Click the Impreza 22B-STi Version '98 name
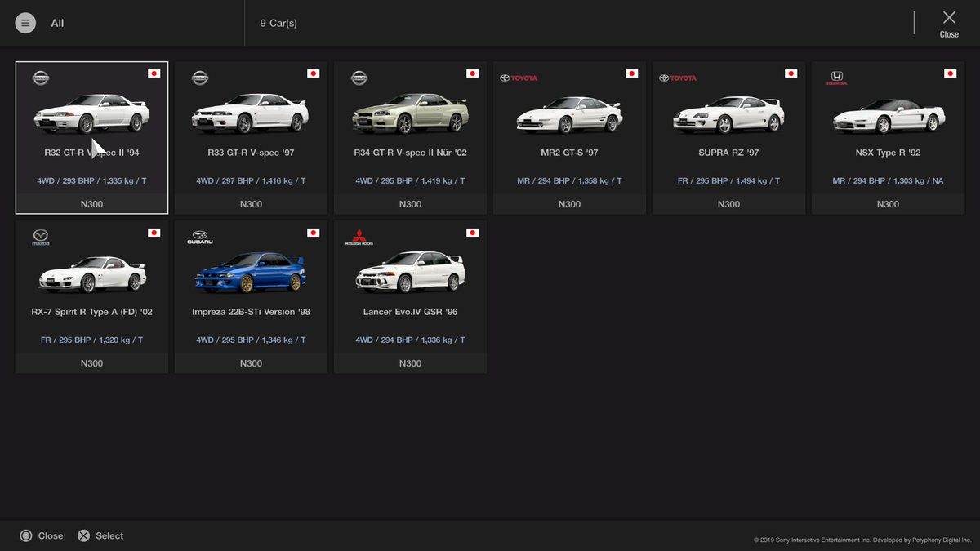Viewport: 980px width, 551px height. pyautogui.click(x=251, y=312)
